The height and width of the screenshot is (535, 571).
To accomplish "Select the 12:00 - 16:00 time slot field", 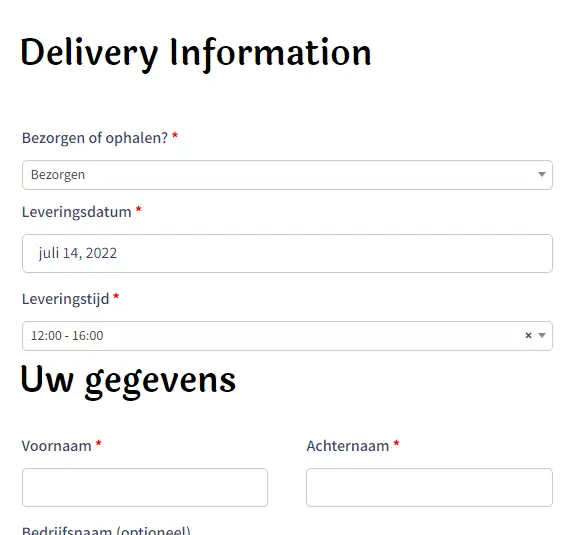I will tap(287, 336).
